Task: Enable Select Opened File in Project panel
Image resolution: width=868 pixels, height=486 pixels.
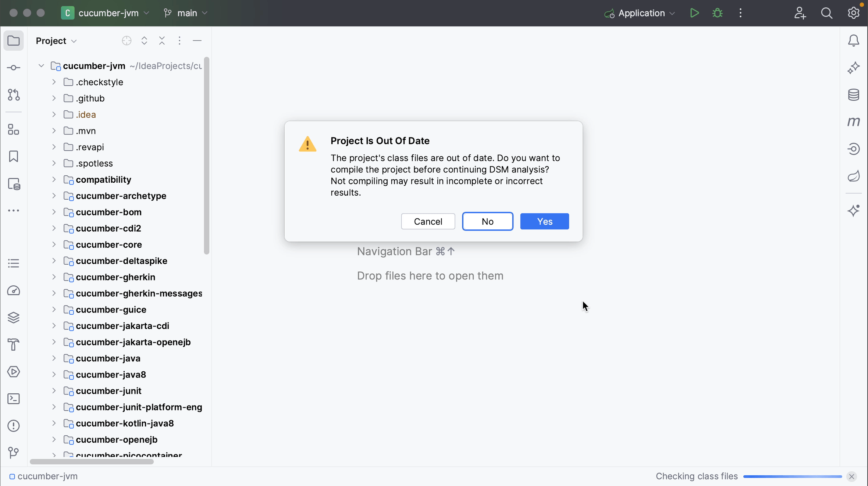Action: tap(126, 40)
